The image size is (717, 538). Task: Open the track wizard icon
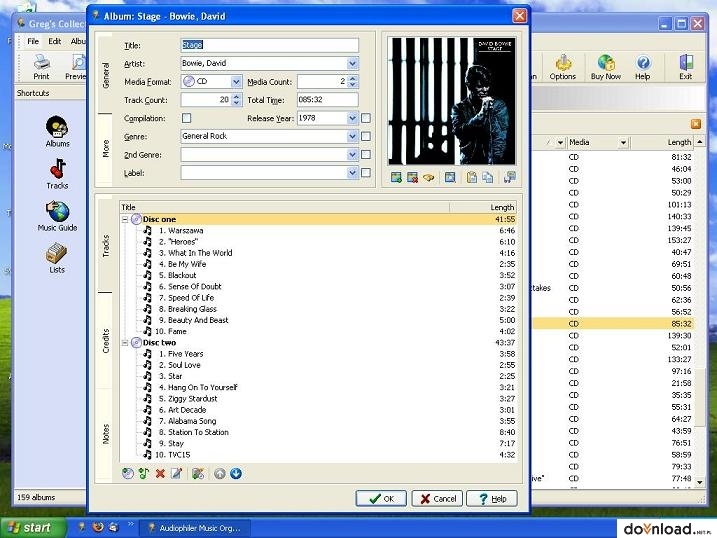[198, 474]
